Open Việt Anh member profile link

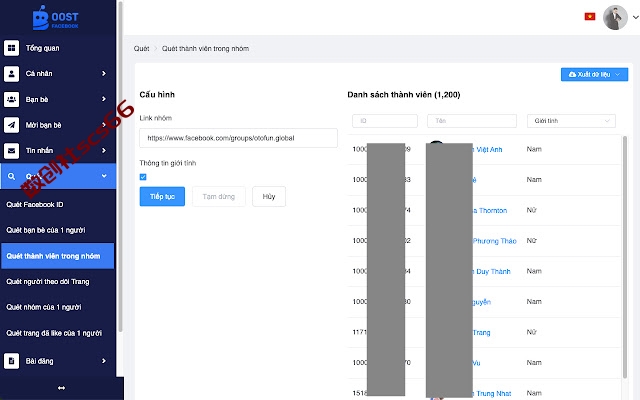click(489, 150)
